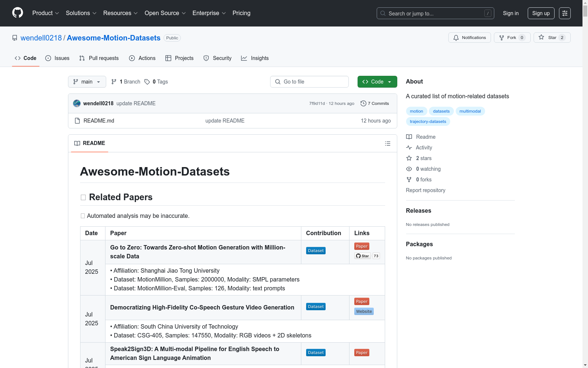
Task: Click the GitHub logo home icon
Action: point(17,13)
